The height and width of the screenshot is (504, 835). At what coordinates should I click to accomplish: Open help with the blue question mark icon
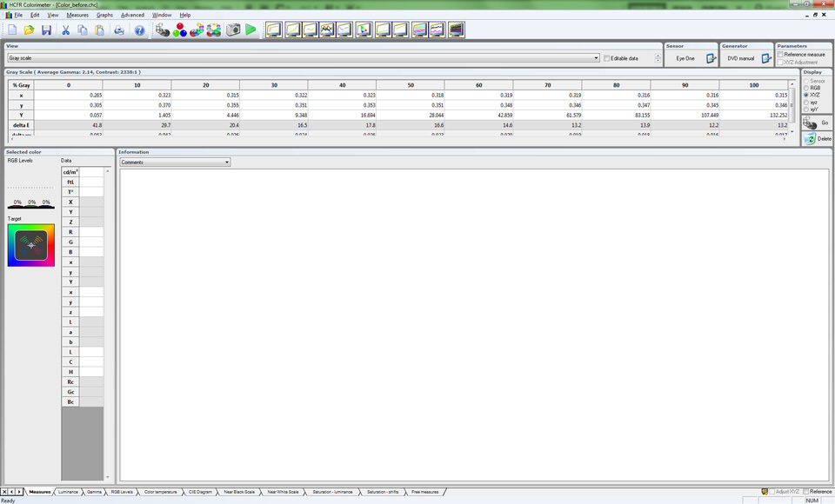coord(139,30)
